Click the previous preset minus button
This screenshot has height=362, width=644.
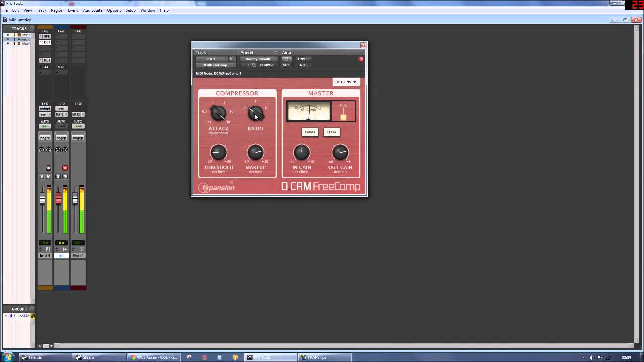243,65
